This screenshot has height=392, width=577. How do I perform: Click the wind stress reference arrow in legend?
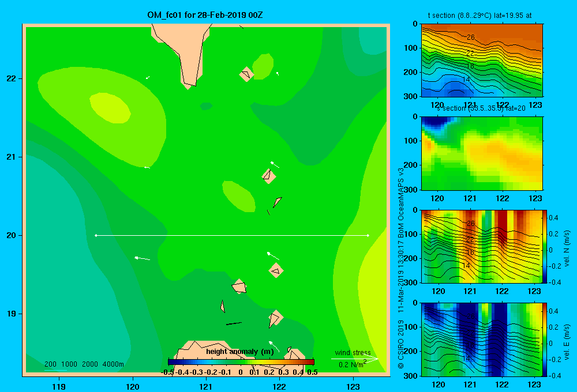[354, 359]
